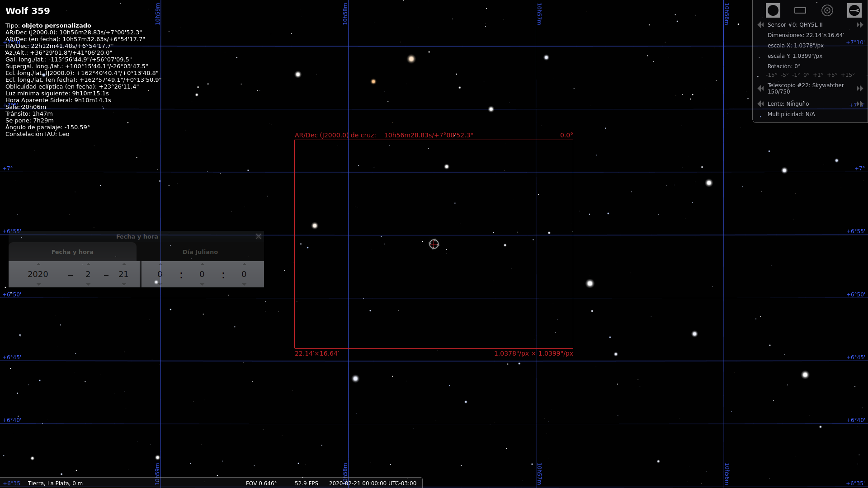Rotate sensor frame by +15°

tap(847, 75)
